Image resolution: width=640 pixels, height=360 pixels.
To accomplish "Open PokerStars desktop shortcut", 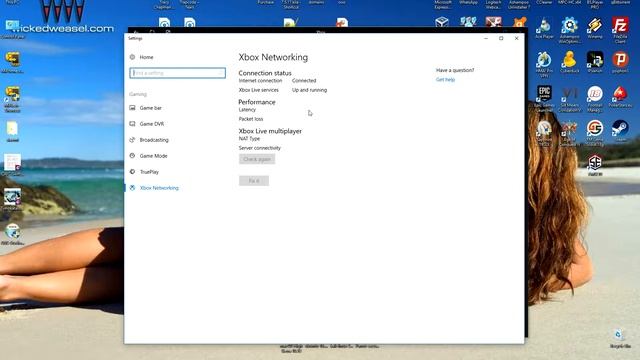I will (620, 97).
